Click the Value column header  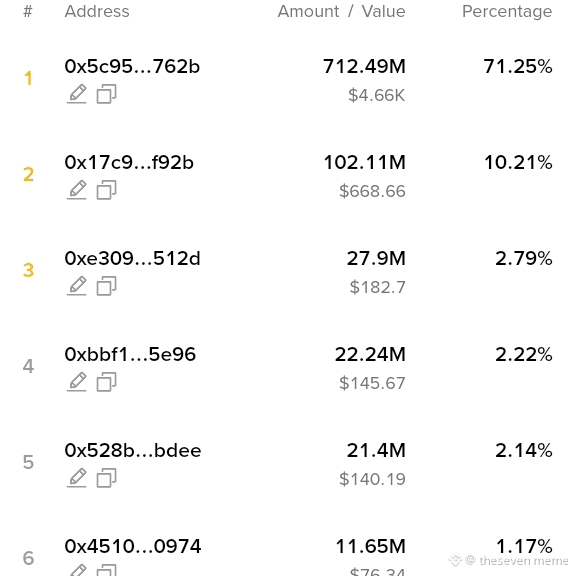384,11
